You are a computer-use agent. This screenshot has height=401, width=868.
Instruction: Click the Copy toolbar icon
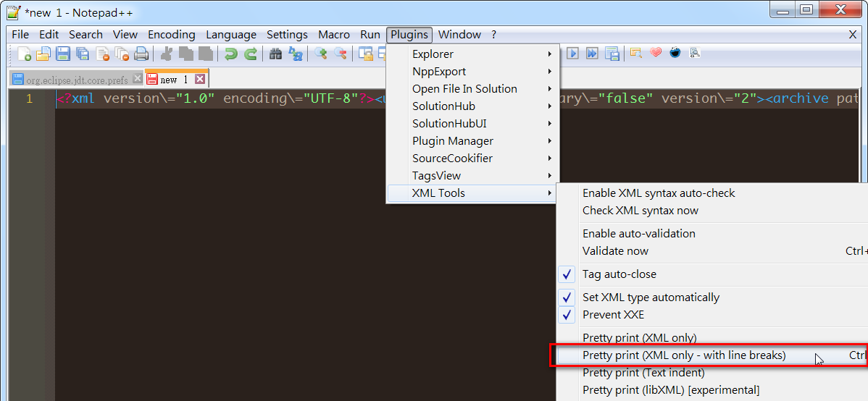click(185, 54)
